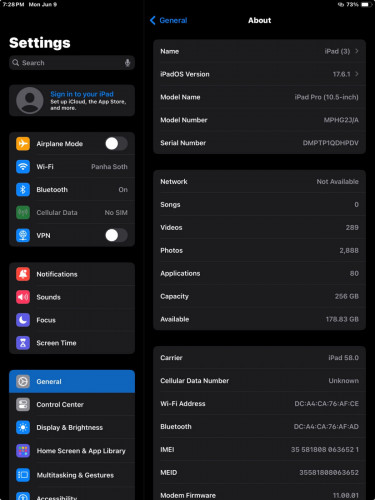Viewport: 375px width, 500px height.
Task: Tap the microphone icon in search field
Action: 127,63
